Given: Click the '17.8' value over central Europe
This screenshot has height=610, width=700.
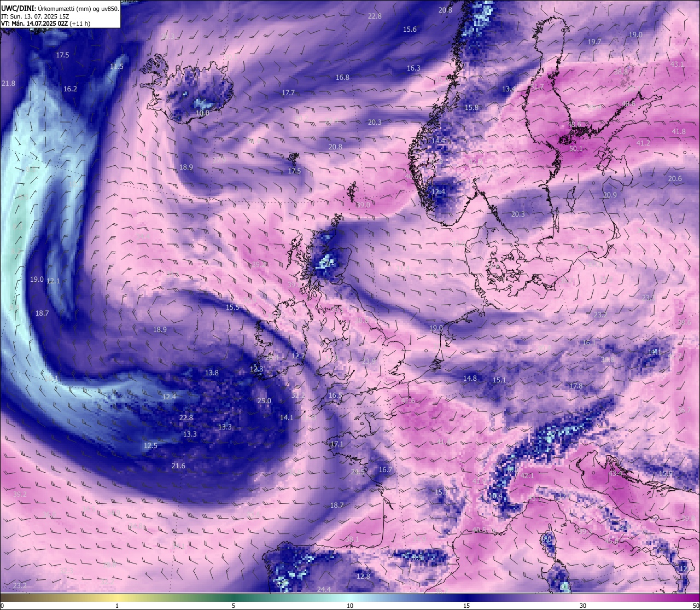Looking at the screenshot, I should coord(576,386).
